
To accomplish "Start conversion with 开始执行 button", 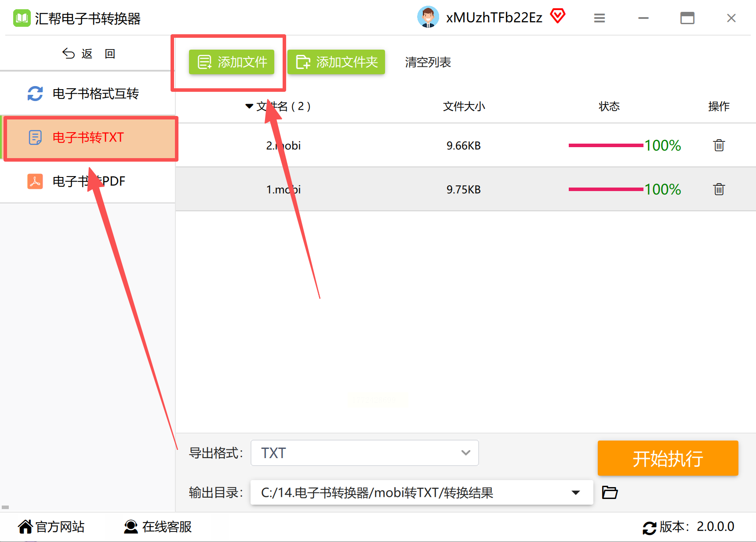I will 668,458.
